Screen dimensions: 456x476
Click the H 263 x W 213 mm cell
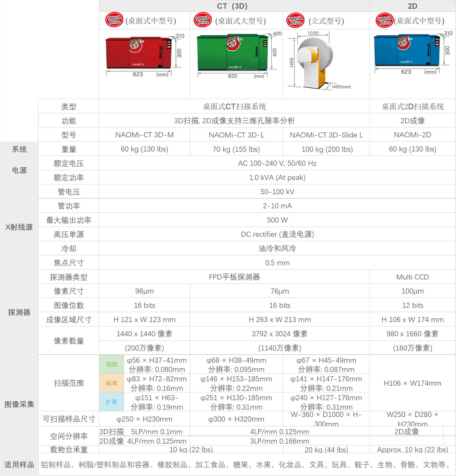pos(280,320)
